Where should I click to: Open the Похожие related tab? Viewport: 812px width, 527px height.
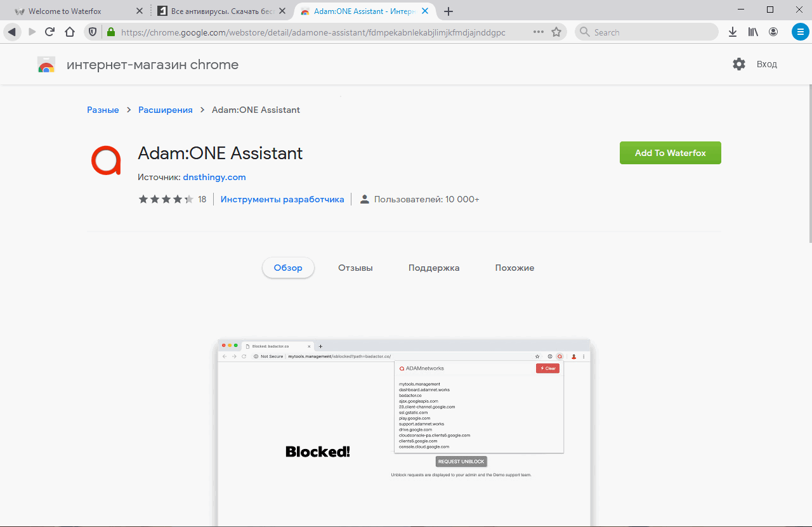pos(514,268)
